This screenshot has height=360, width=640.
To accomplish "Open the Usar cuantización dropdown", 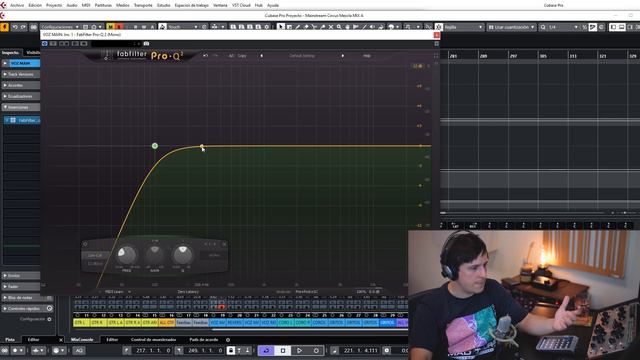I will coord(511,27).
